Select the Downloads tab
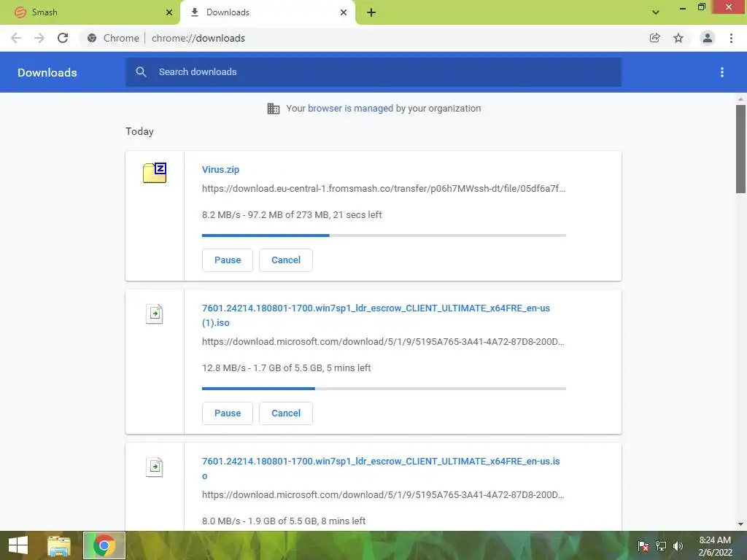The width and height of the screenshot is (747, 560). (267, 12)
